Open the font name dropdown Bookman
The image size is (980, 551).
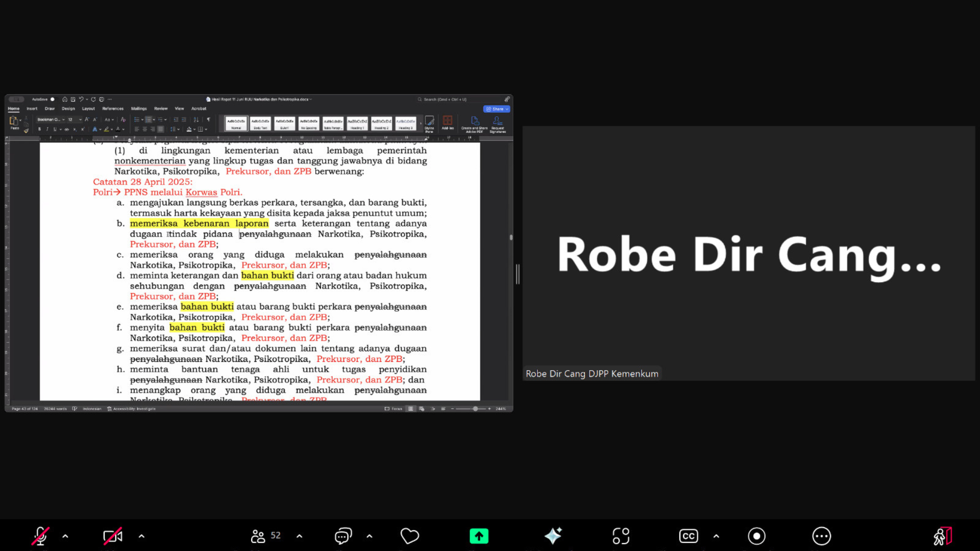click(x=51, y=119)
